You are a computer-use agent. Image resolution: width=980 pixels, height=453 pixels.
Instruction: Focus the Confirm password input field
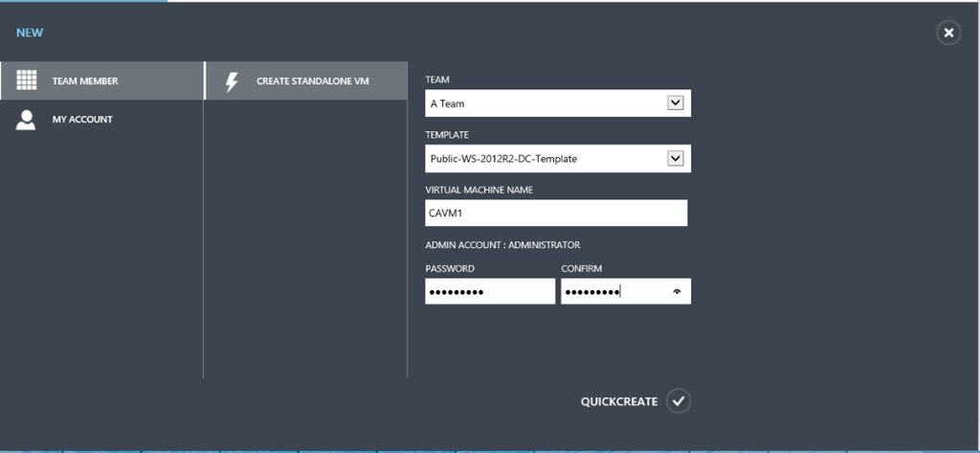point(612,291)
